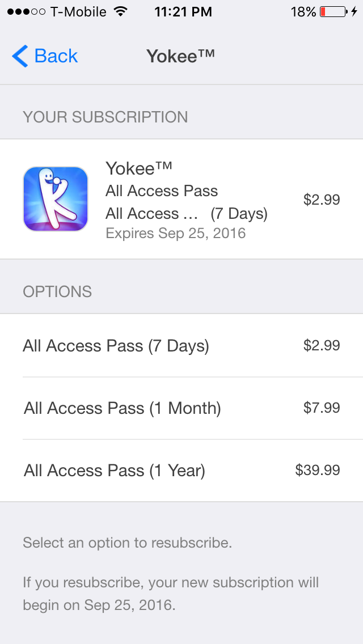Tap the 11:21 PM clock
363x644 pixels.
pyautogui.click(x=183, y=12)
